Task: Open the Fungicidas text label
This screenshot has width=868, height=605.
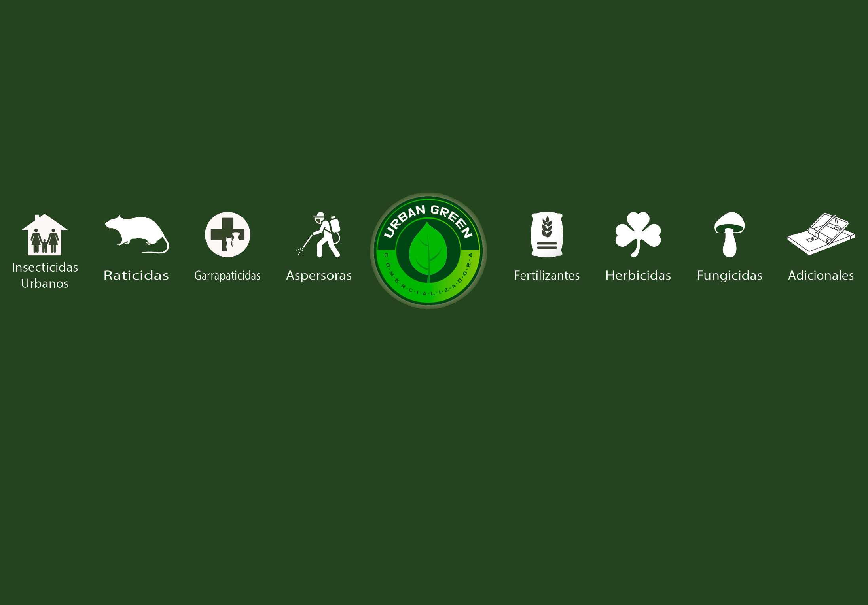Action: (730, 275)
